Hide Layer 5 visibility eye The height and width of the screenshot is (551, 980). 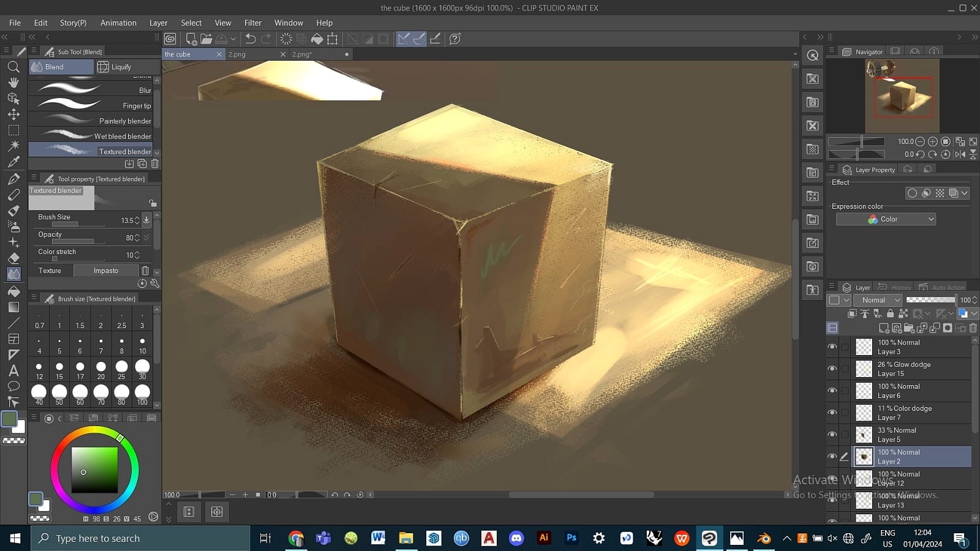click(x=832, y=435)
